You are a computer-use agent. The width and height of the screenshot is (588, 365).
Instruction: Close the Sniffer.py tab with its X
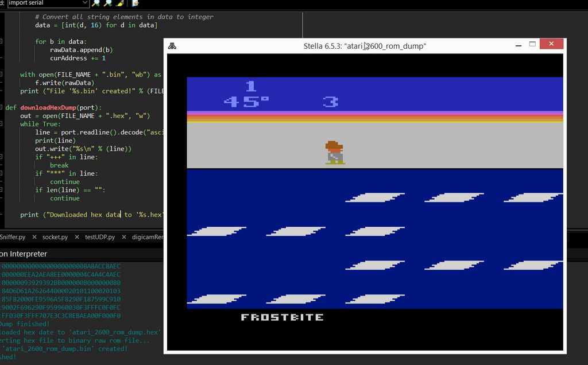point(34,237)
